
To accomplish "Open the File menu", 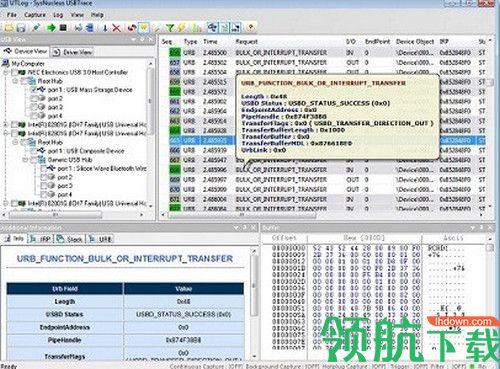I will coord(12,15).
